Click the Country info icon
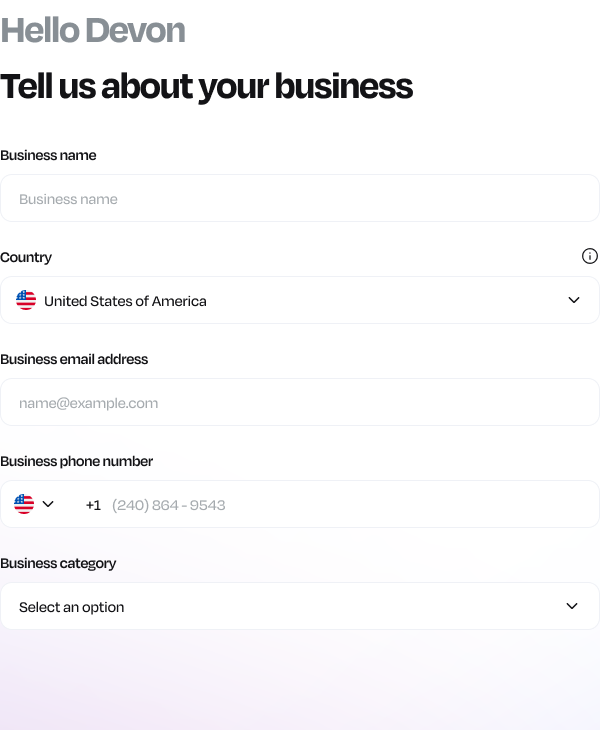Image resolution: width=600 pixels, height=730 pixels. tap(590, 256)
